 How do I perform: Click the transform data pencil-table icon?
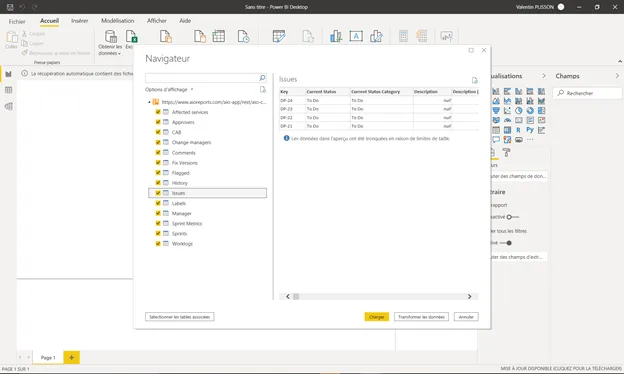point(279,36)
